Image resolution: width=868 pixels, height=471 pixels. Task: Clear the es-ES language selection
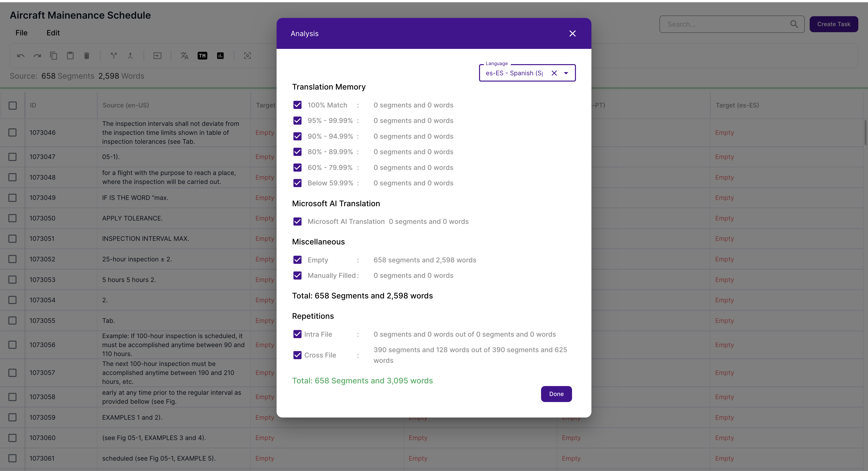click(x=554, y=73)
